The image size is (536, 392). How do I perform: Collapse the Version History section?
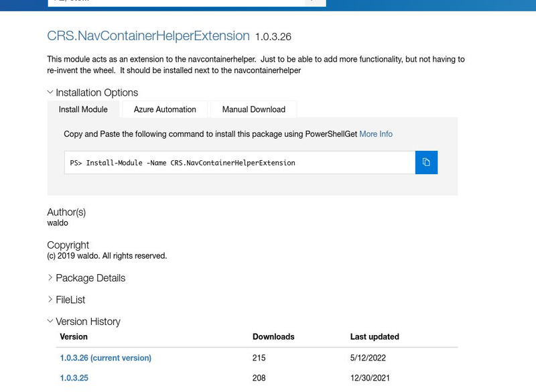84,322
